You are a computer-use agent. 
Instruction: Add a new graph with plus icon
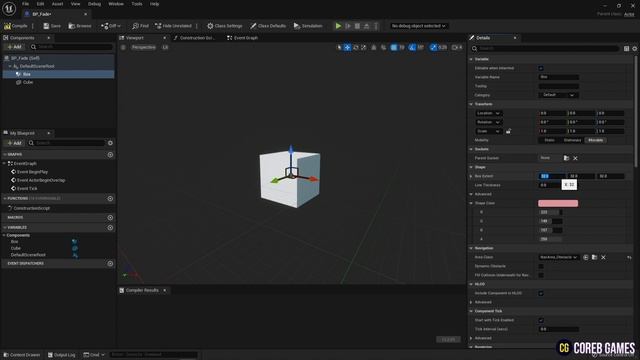pyautogui.click(x=110, y=155)
